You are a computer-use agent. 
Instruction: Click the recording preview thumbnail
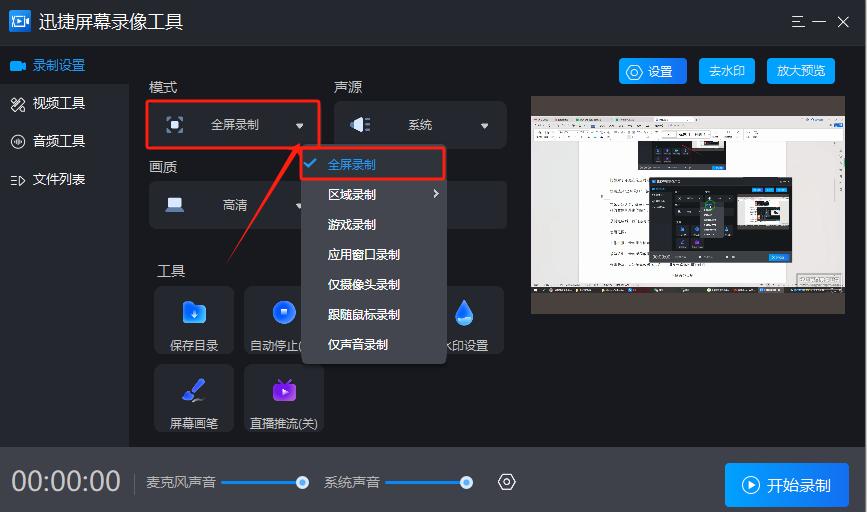tap(688, 205)
